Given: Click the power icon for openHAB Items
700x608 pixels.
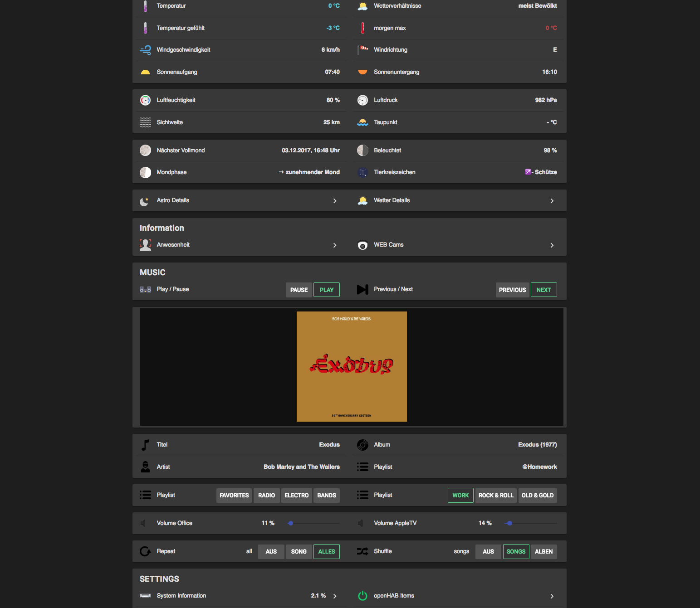Looking at the screenshot, I should pos(362,596).
